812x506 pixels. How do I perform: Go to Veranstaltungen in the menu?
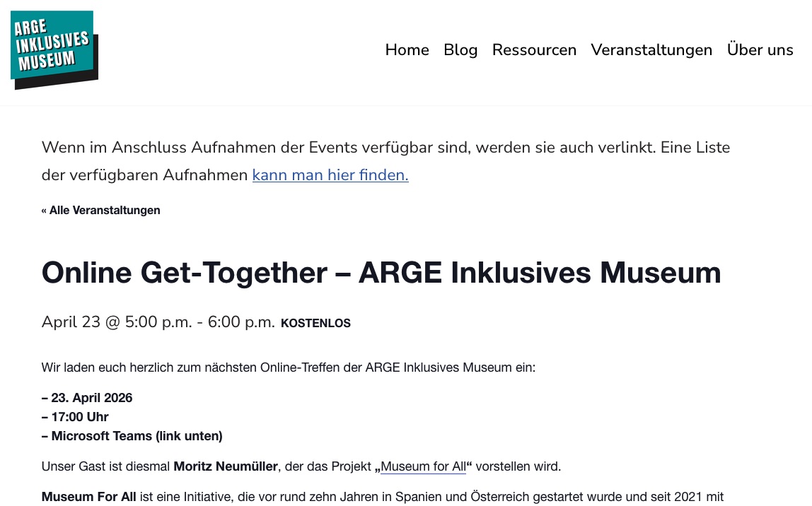pos(651,49)
